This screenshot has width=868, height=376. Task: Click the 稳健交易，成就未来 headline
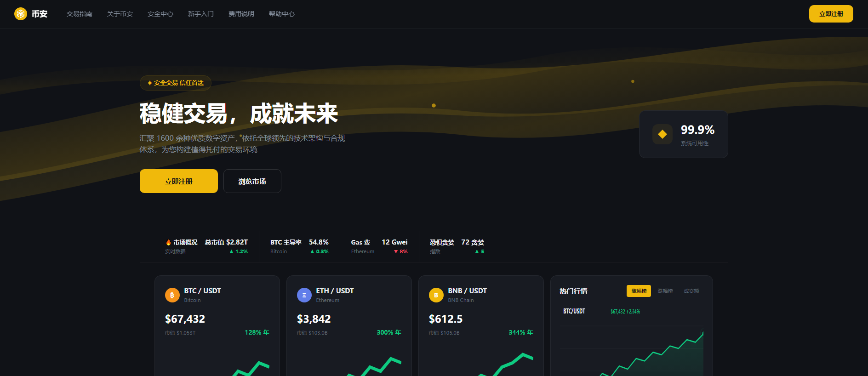pyautogui.click(x=239, y=114)
